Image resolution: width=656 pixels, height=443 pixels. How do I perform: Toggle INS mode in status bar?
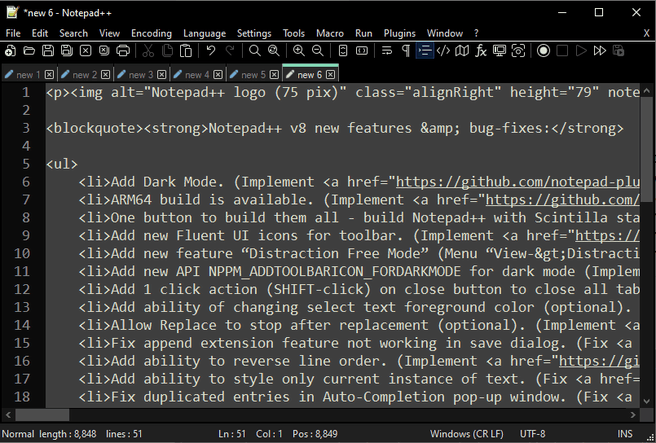625,434
